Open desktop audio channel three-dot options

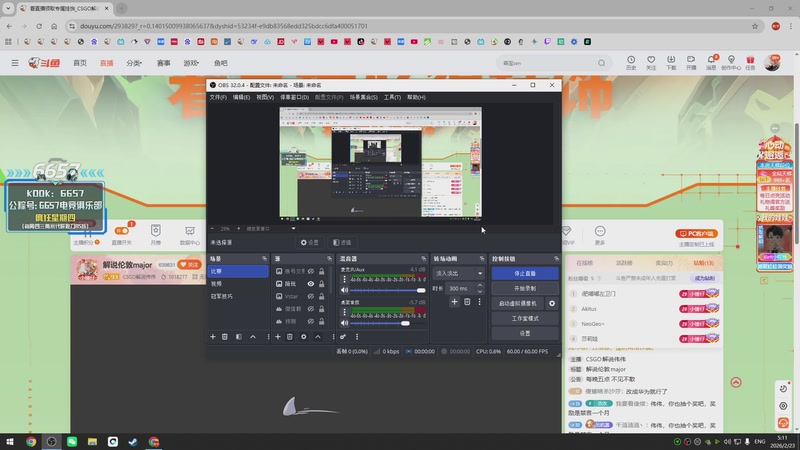point(344,312)
